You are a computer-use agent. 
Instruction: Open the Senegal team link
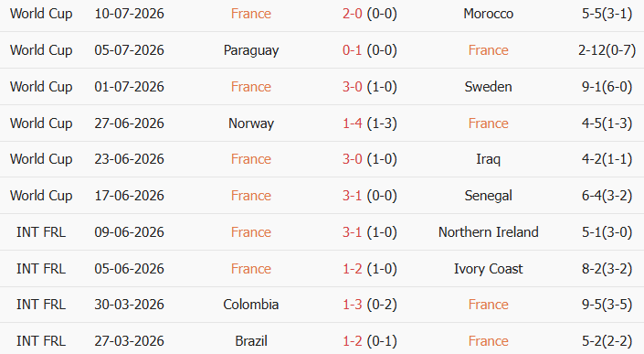click(489, 196)
